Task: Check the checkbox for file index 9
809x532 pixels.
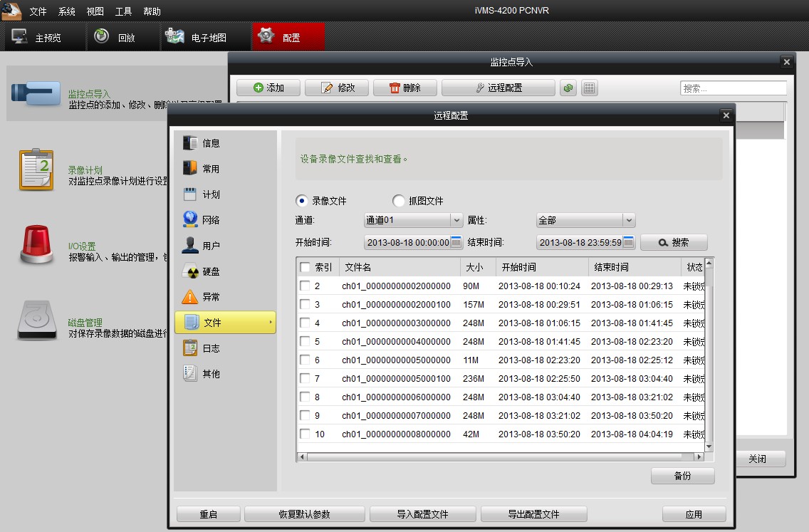Action: pyautogui.click(x=305, y=415)
